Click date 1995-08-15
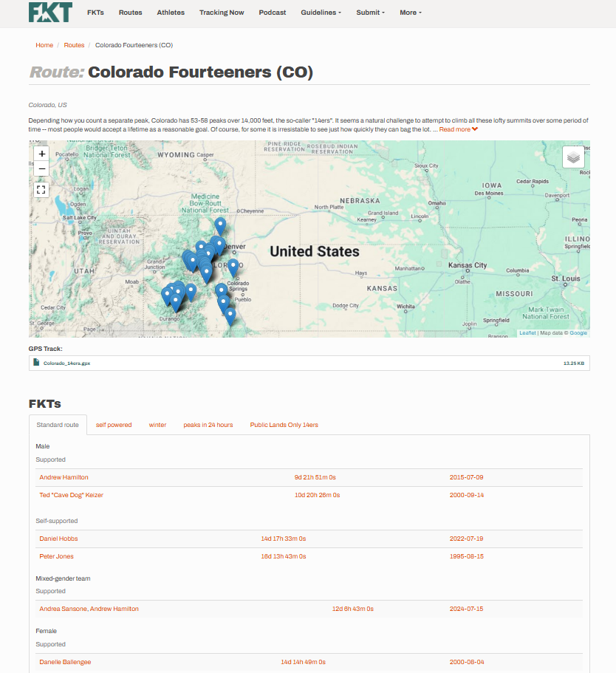Viewport: 616px width, 673px height. click(x=467, y=556)
